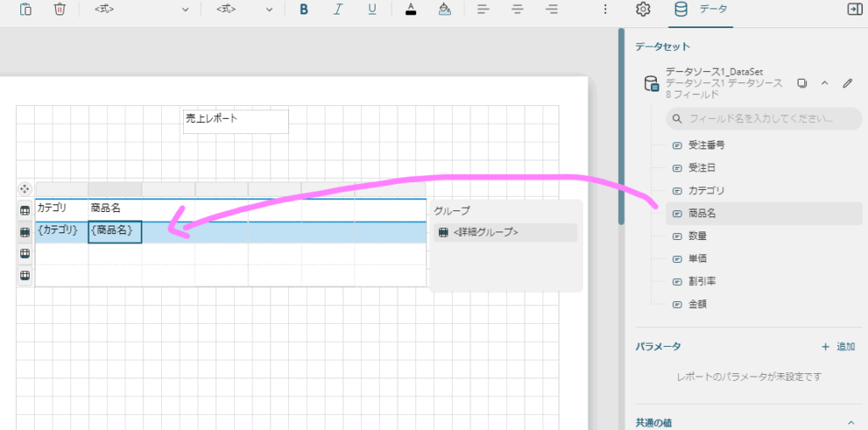Open the text color picker

tap(410, 9)
